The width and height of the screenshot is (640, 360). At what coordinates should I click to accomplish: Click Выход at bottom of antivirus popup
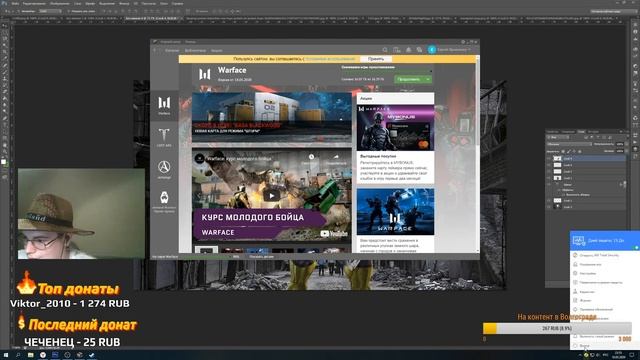pos(584,346)
